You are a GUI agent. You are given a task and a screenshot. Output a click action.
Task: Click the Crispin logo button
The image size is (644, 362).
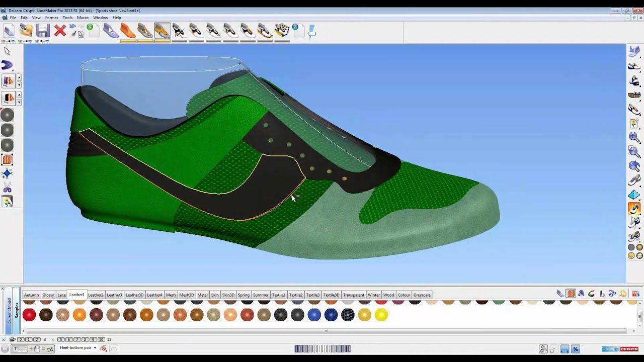click(x=629, y=349)
